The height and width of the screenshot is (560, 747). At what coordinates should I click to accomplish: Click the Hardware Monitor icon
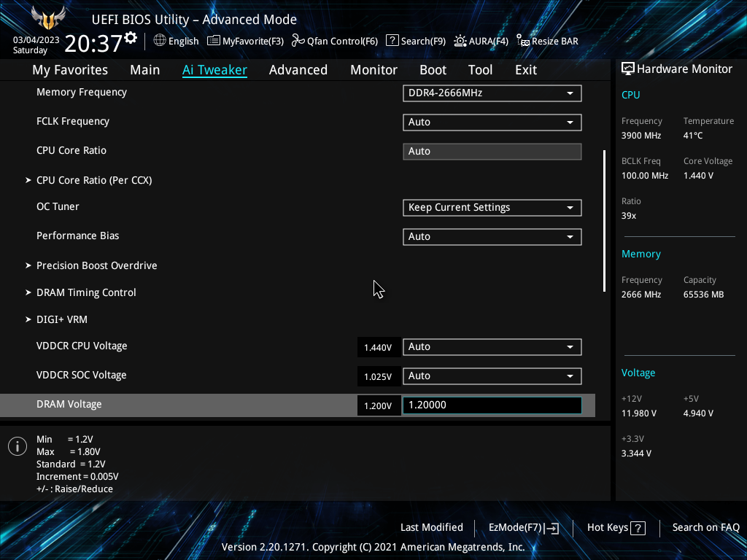click(x=628, y=69)
